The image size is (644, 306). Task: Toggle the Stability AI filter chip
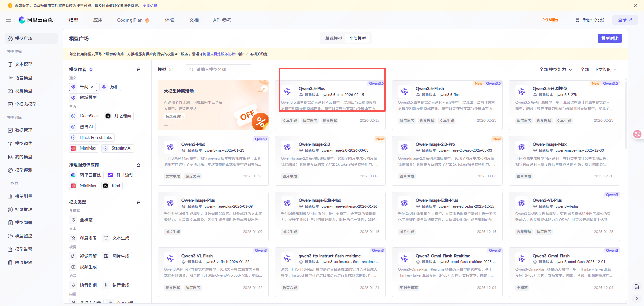click(x=118, y=148)
